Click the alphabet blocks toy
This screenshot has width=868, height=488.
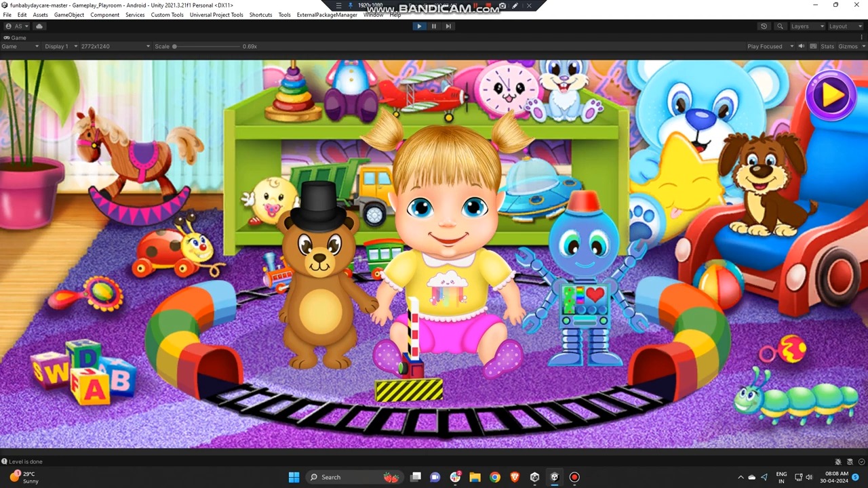[x=85, y=371]
